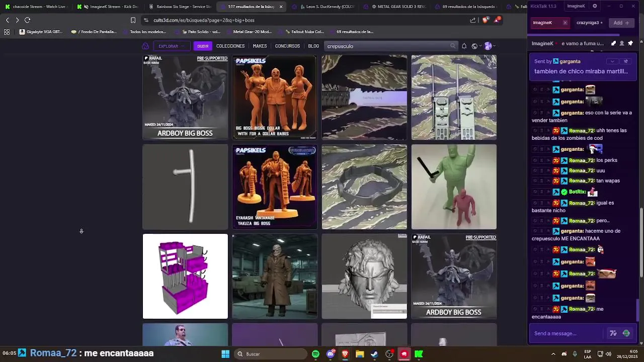Open the camo belt model thumbnail

pyautogui.click(x=364, y=187)
